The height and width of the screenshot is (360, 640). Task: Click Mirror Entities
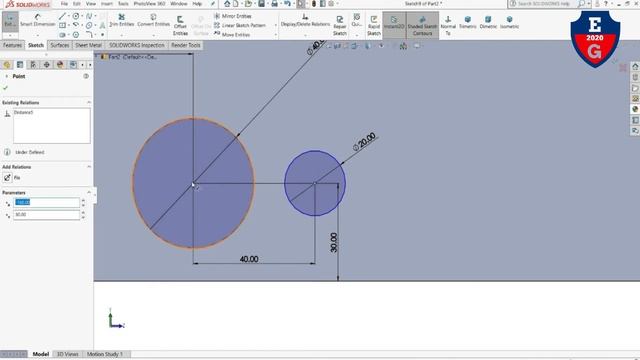[x=233, y=16]
